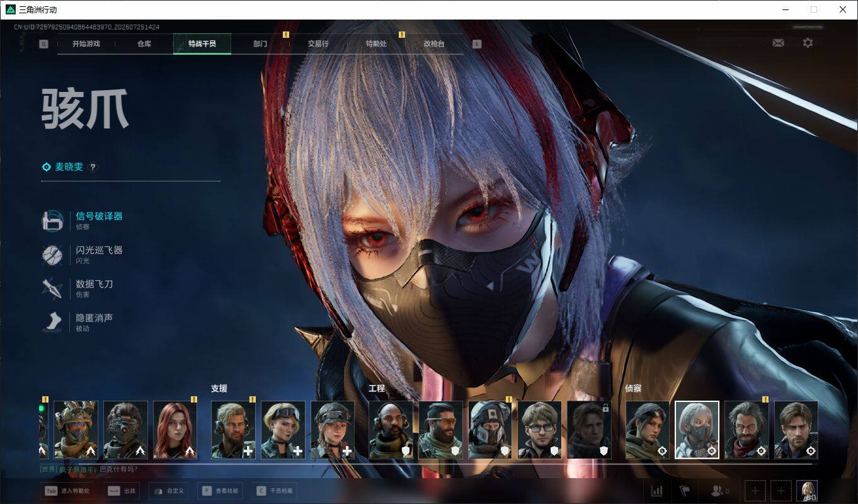Open the statistics bar chart icon

[656, 491]
